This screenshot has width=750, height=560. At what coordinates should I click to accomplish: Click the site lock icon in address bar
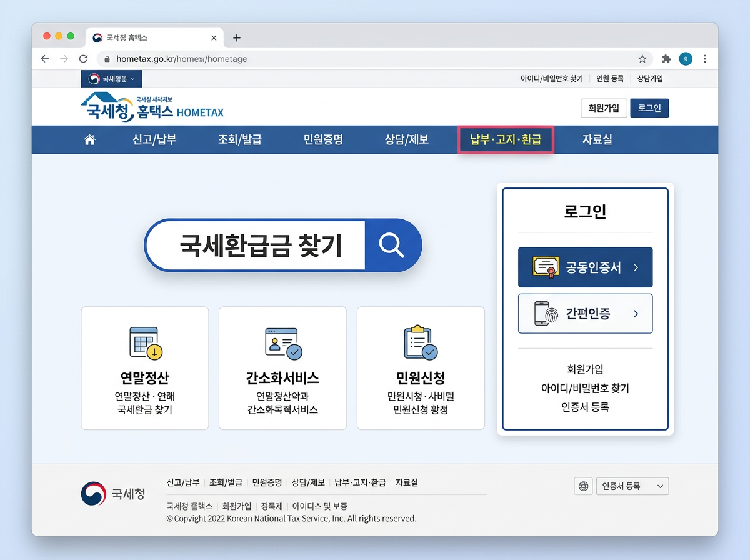coord(107,59)
